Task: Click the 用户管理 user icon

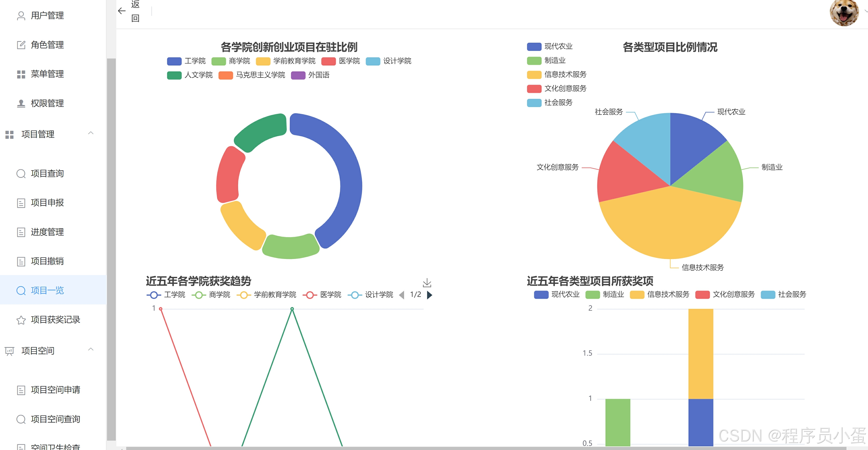Action: [x=21, y=16]
